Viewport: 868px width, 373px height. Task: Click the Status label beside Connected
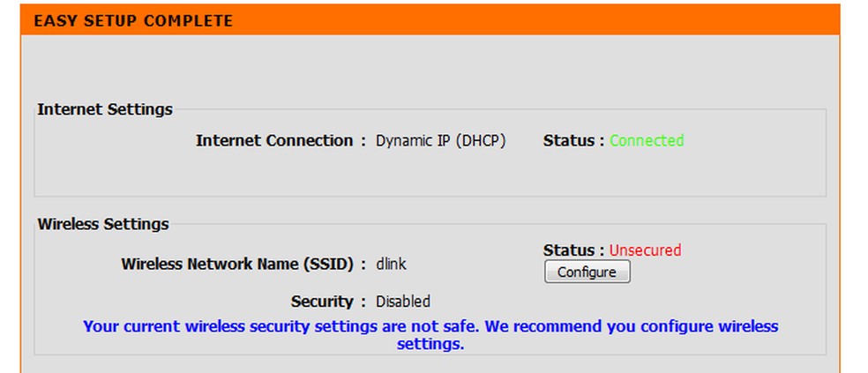(573, 140)
